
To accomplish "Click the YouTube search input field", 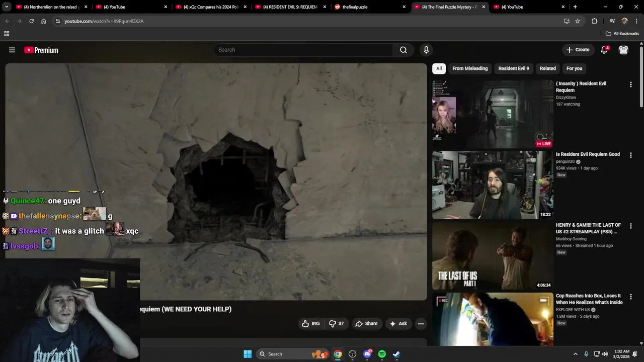I will pos(303,50).
